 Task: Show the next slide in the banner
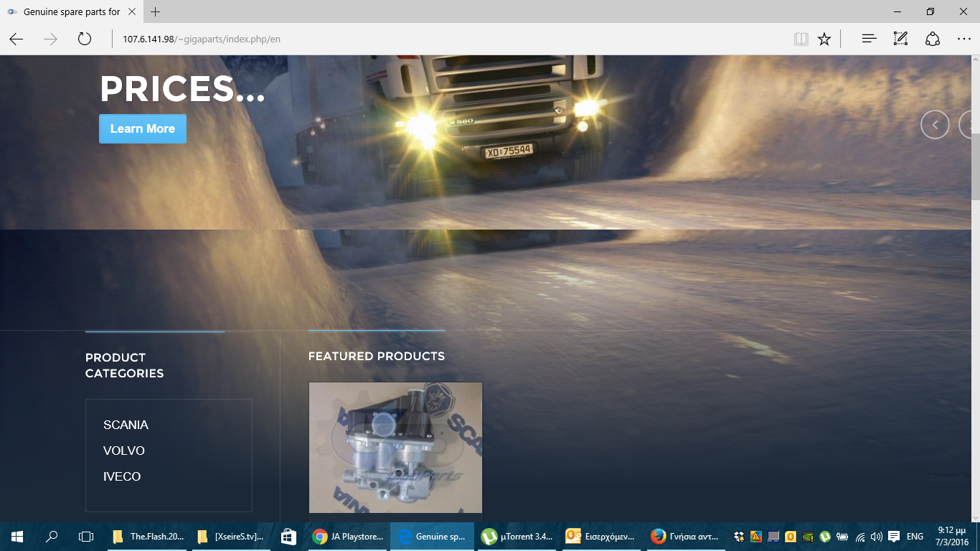click(x=966, y=125)
